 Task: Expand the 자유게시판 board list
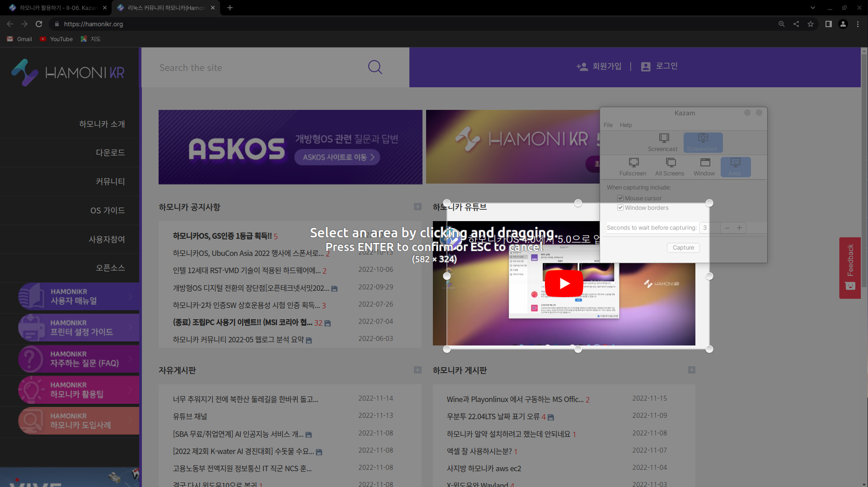pos(418,370)
